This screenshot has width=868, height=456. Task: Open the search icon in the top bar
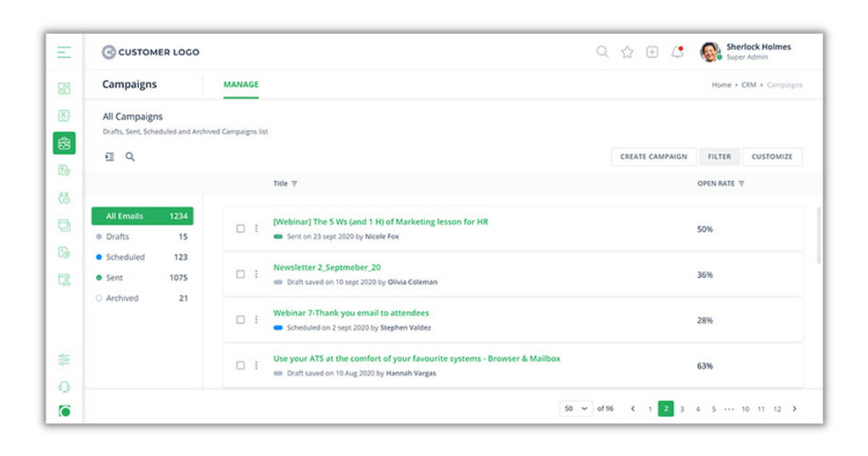(601, 52)
